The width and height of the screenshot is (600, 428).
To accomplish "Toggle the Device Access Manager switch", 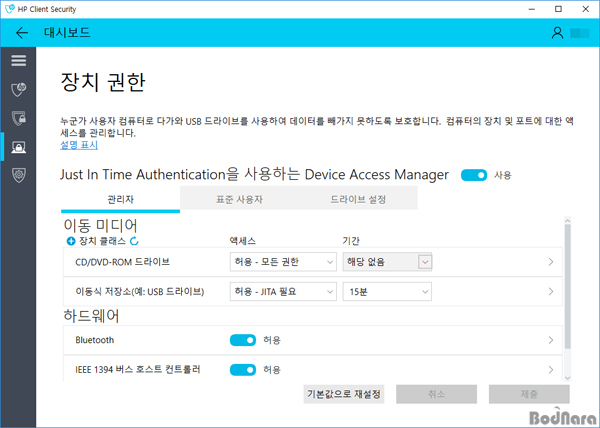I will tap(474, 175).
